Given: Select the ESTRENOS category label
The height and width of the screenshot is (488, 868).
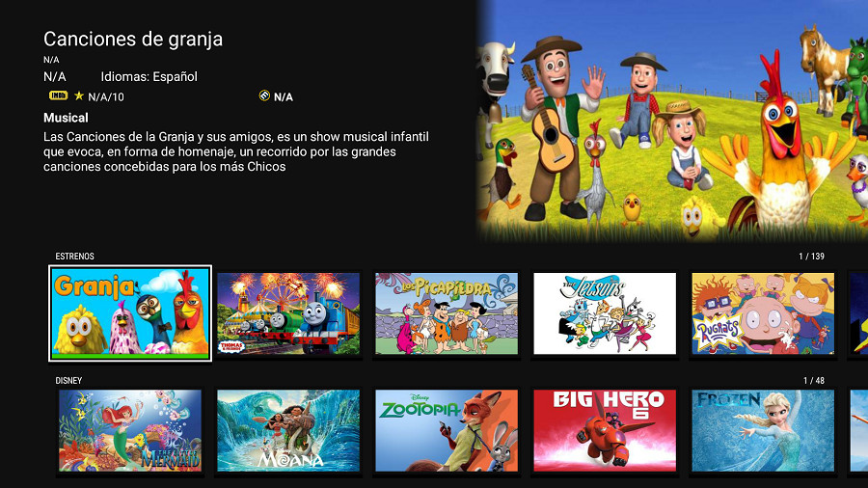Looking at the screenshot, I should coord(74,257).
